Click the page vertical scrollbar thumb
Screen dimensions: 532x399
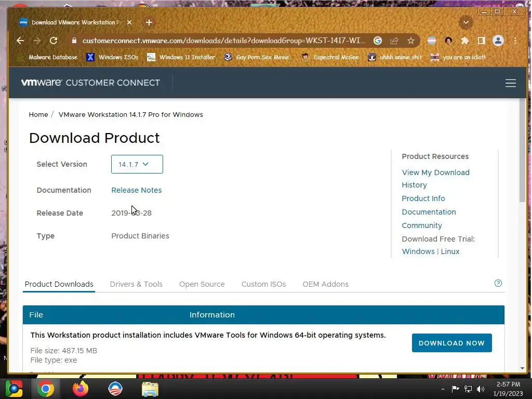pyautogui.click(x=522, y=151)
